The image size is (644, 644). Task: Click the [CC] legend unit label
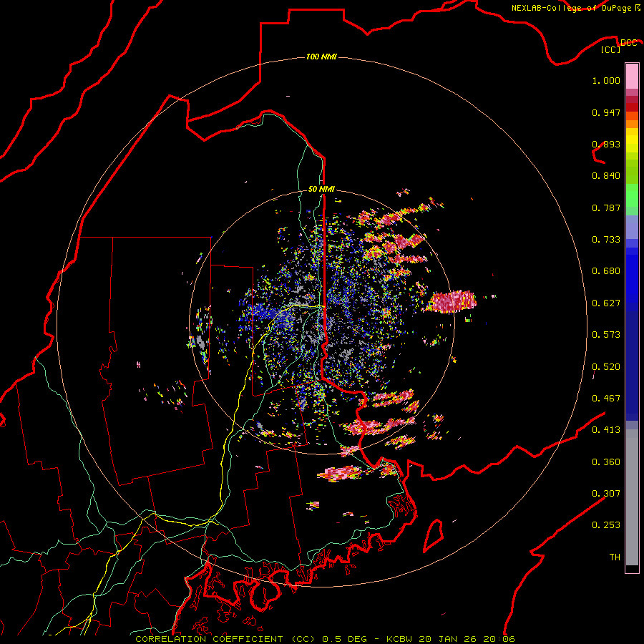611,49
